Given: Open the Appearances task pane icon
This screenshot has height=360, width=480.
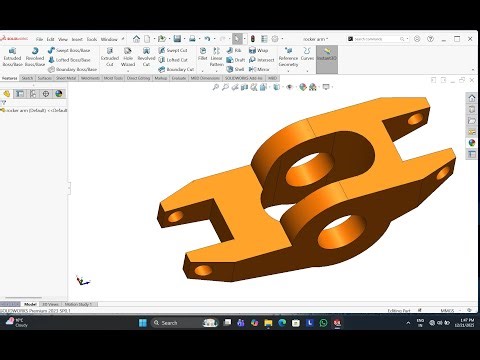Looking at the screenshot, I should 472,143.
